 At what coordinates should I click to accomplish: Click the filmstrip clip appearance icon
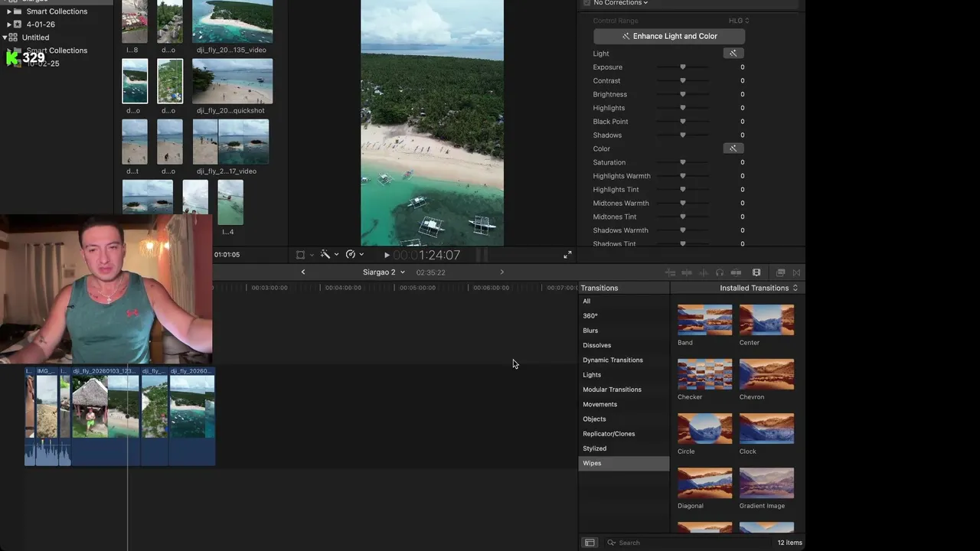point(756,272)
